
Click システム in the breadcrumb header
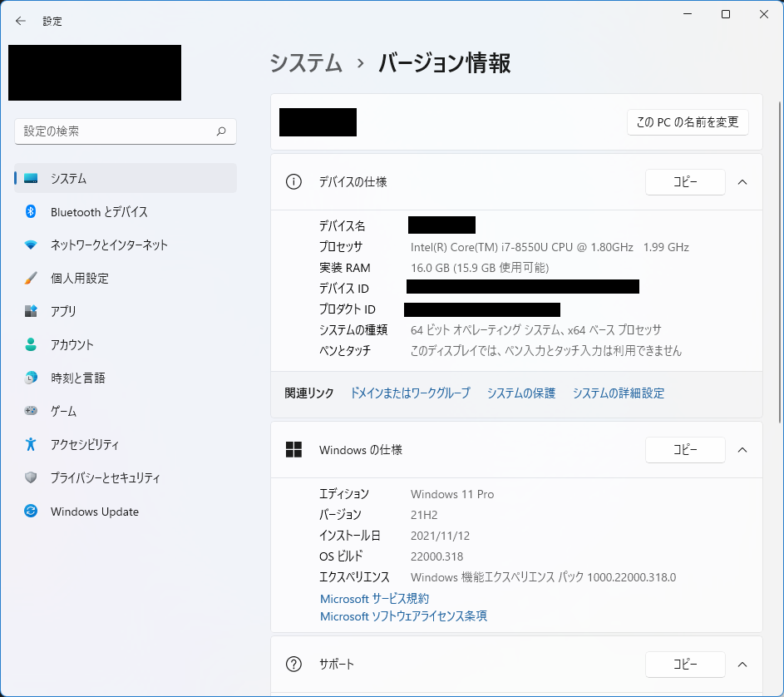[x=306, y=63]
